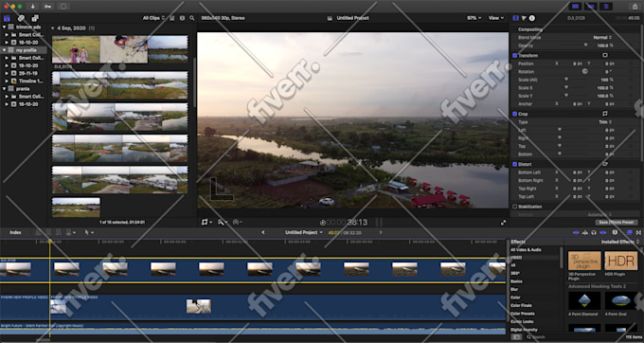Click the Distort on-screen control icon
This screenshot has height=343, width=644.
[604, 164]
